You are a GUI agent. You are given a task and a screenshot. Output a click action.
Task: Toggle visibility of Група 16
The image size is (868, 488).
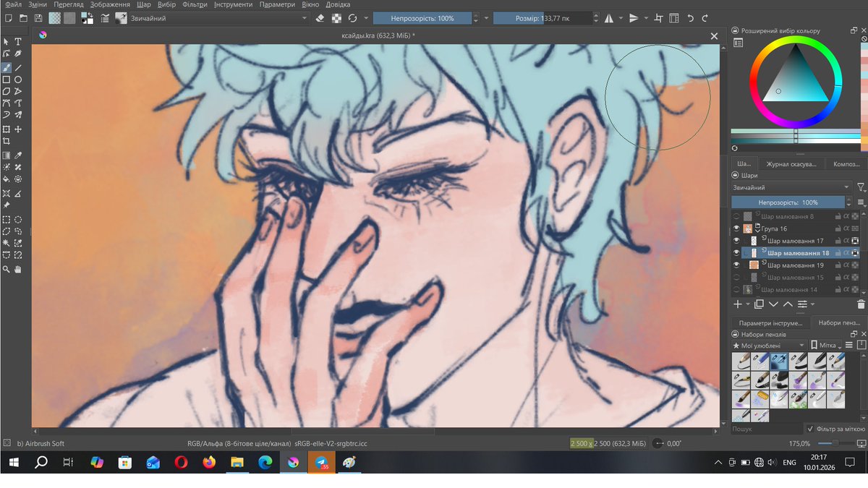[x=736, y=228]
